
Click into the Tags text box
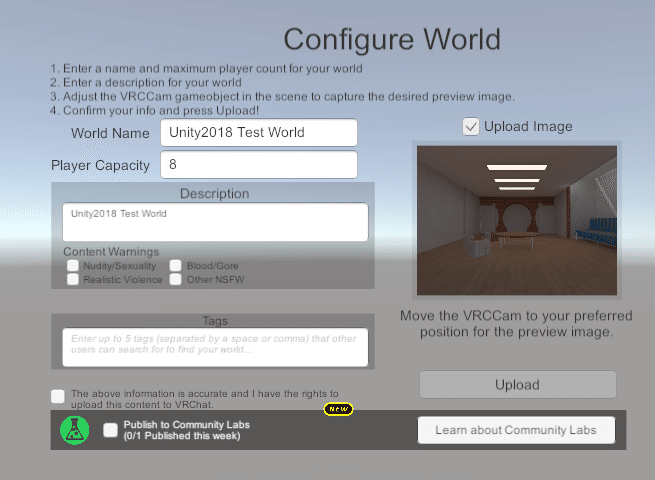[215, 347]
